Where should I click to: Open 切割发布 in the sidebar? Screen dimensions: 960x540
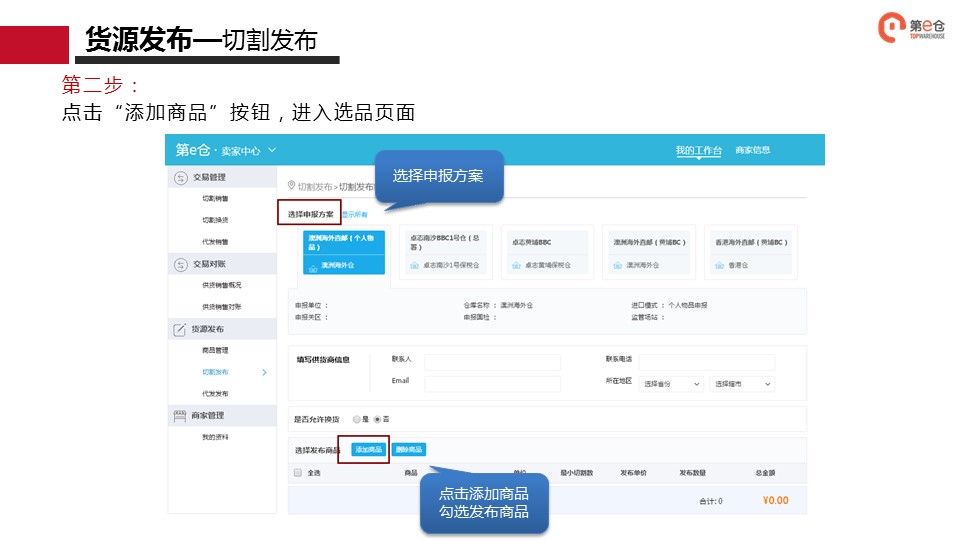215,372
